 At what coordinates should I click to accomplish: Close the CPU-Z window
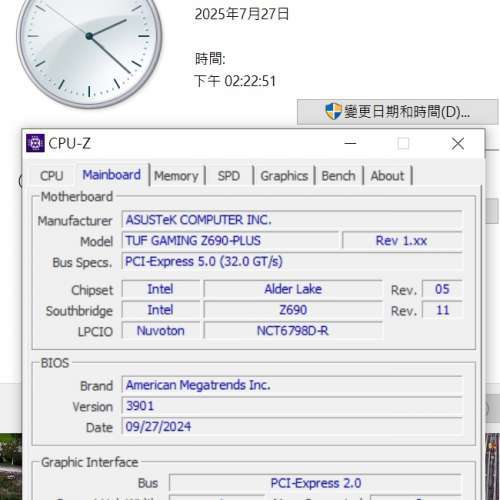click(458, 144)
